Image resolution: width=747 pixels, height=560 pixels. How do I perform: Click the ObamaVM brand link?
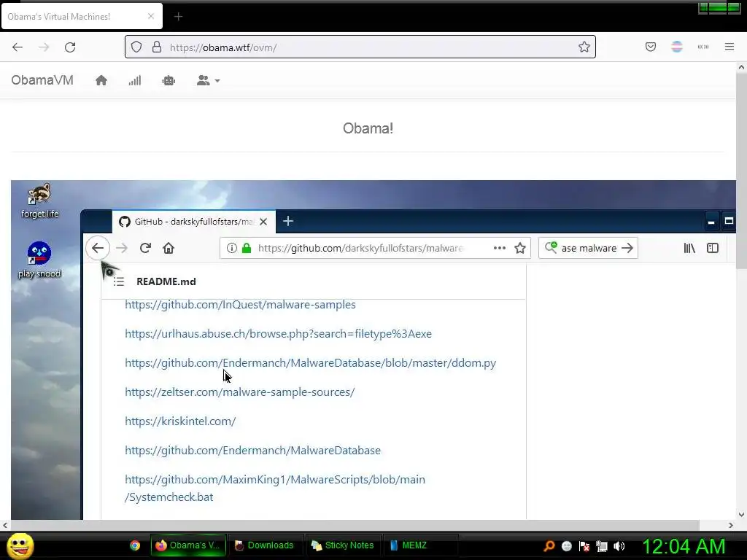click(42, 80)
